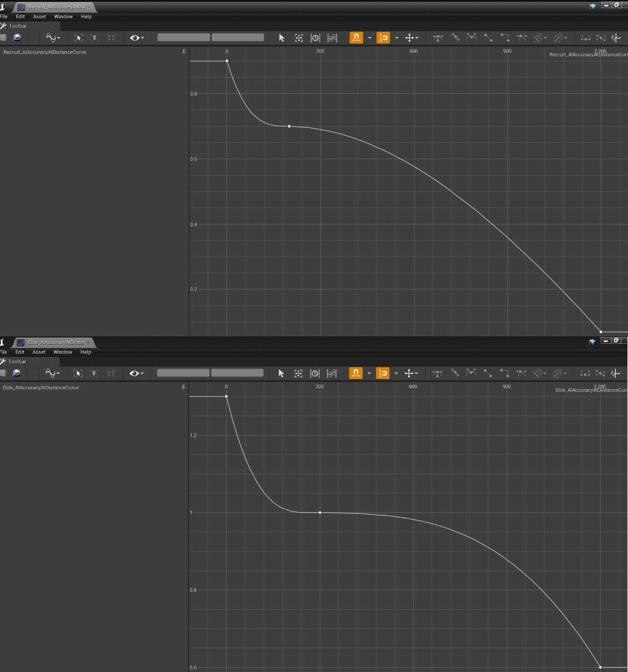Open post-infinity extrapolation dropdown in Recruit toolbar

560,38
